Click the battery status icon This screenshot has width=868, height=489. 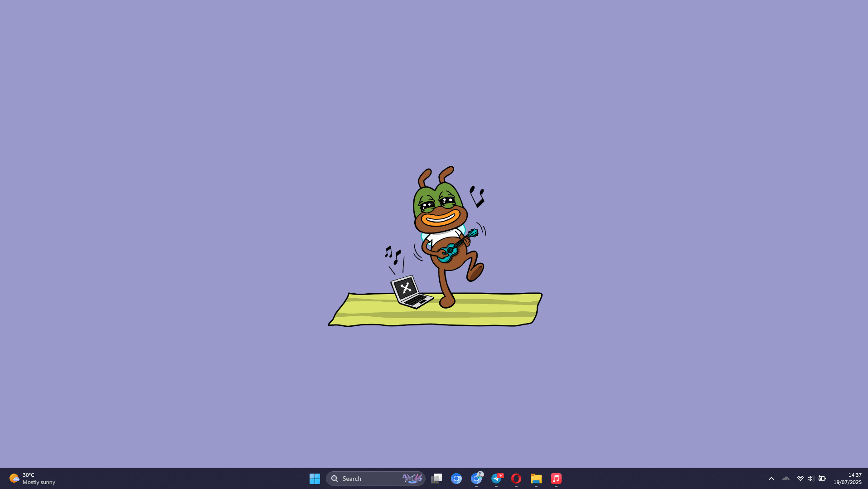tap(822, 479)
